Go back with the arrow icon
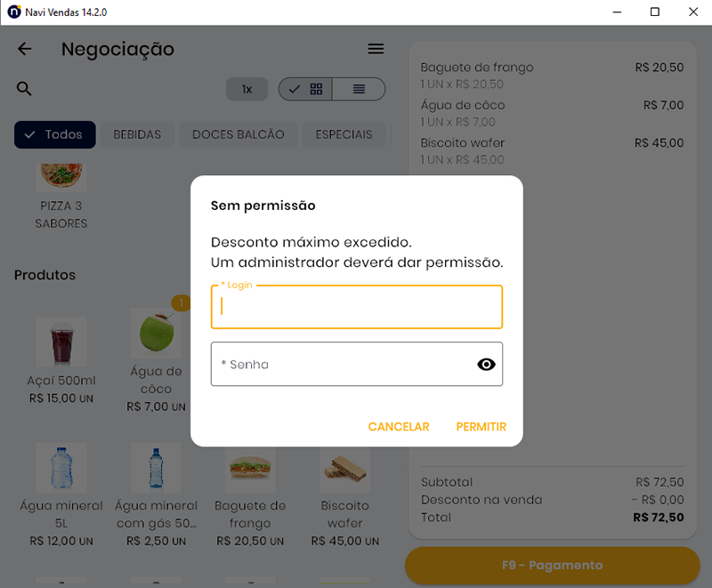Image resolution: width=712 pixels, height=588 pixels. coord(25,50)
